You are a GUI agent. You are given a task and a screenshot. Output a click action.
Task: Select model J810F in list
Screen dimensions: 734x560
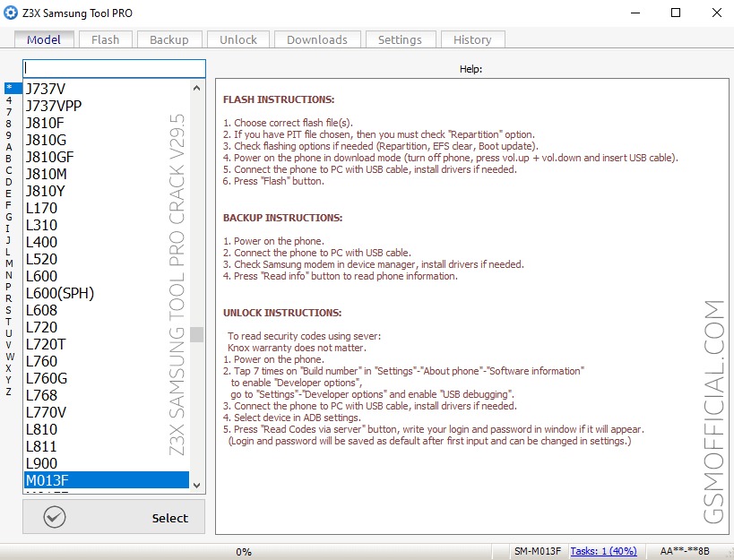click(107, 123)
